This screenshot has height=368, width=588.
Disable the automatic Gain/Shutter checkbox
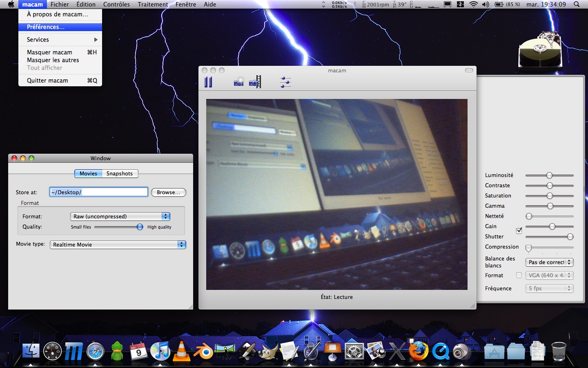[x=519, y=231]
